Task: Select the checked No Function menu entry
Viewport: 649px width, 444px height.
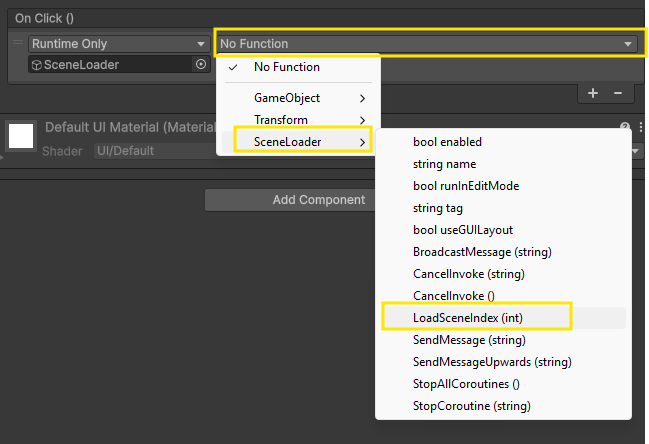Action: (296, 67)
